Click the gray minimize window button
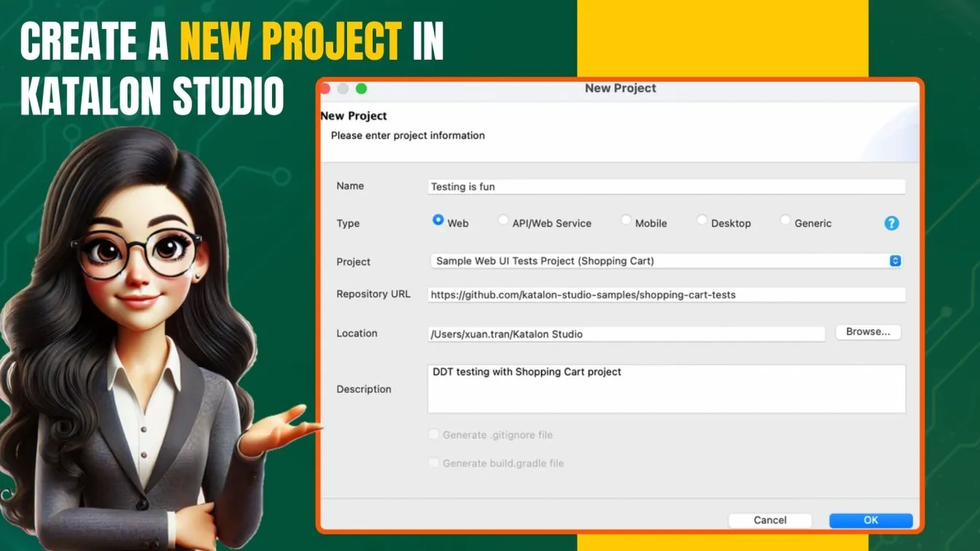 (x=343, y=89)
